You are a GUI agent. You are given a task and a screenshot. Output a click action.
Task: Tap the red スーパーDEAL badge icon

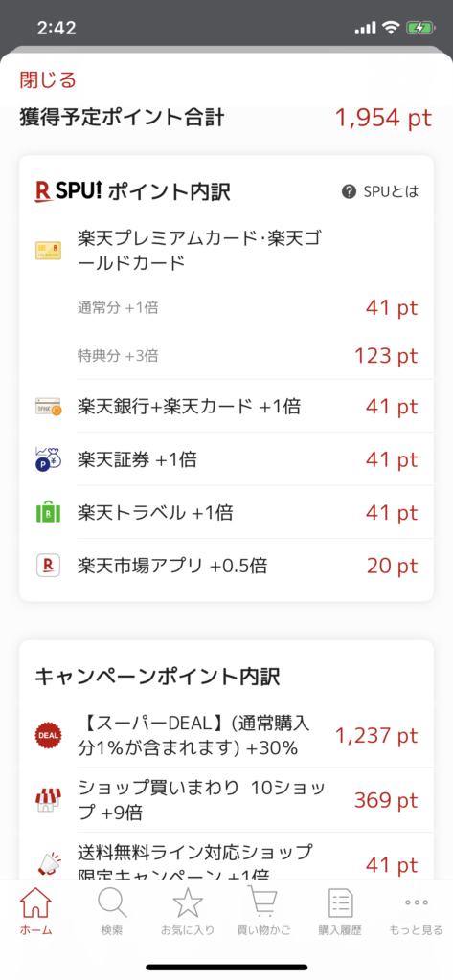tap(48, 736)
